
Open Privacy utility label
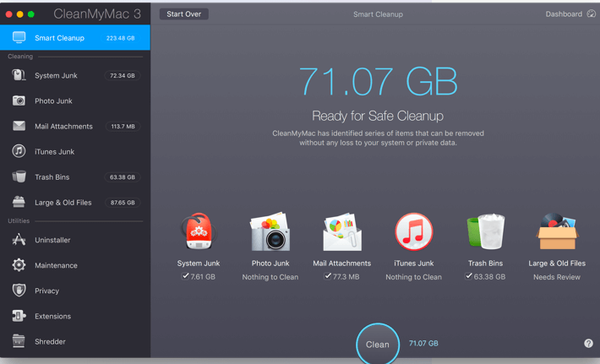tap(46, 291)
